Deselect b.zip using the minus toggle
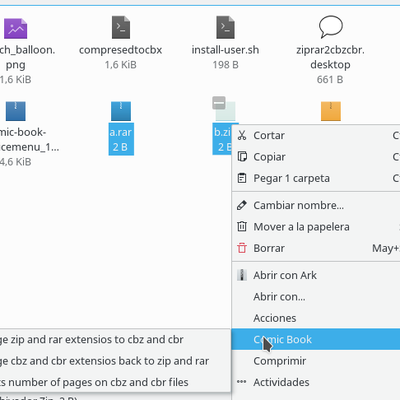The height and width of the screenshot is (400, 400). [x=219, y=103]
